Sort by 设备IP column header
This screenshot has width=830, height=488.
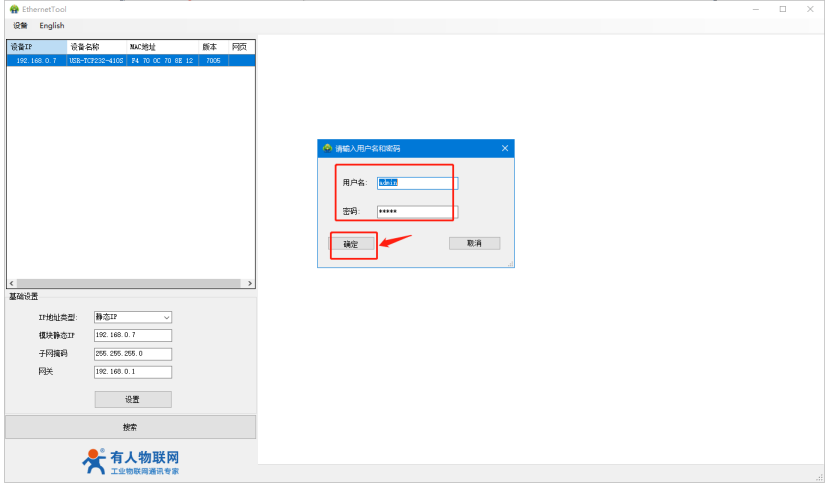(37, 47)
